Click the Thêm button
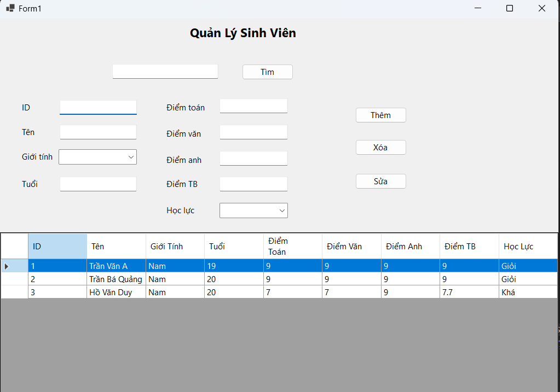Image resolution: width=560 pixels, height=392 pixels. click(x=380, y=115)
